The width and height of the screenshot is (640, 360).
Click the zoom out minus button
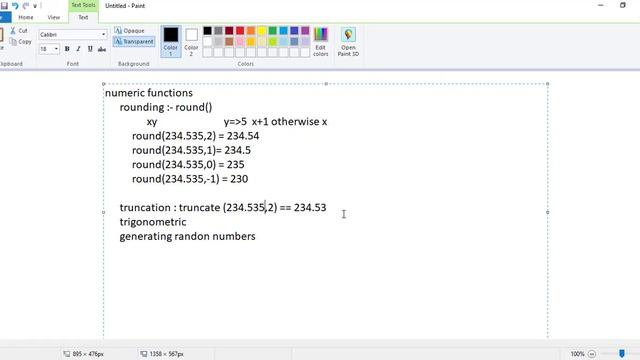tap(592, 354)
